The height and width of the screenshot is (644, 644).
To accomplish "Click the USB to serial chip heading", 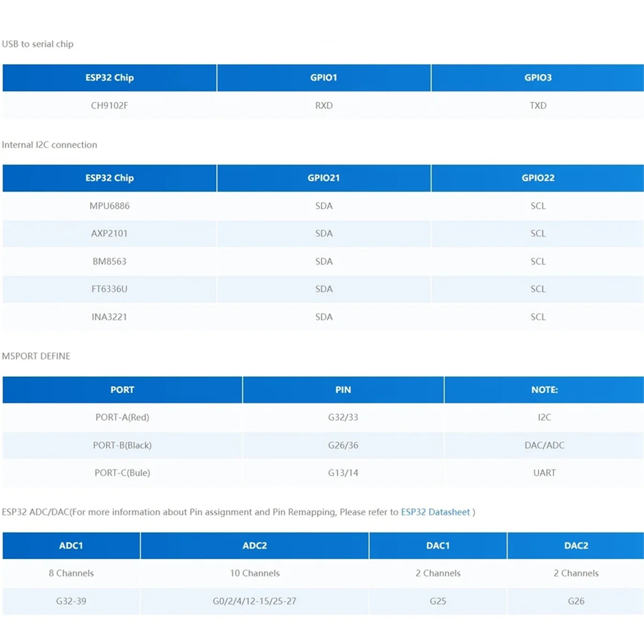I will [38, 44].
